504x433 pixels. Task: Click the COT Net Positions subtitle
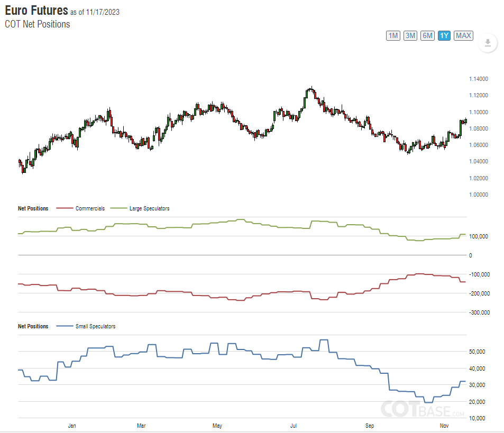(x=37, y=24)
